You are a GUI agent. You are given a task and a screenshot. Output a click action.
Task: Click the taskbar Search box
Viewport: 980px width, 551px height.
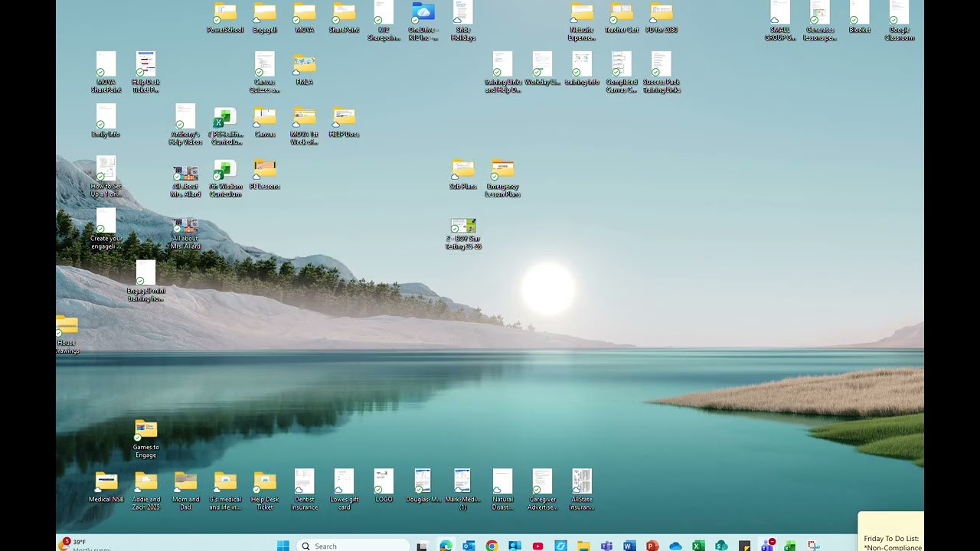353,546
